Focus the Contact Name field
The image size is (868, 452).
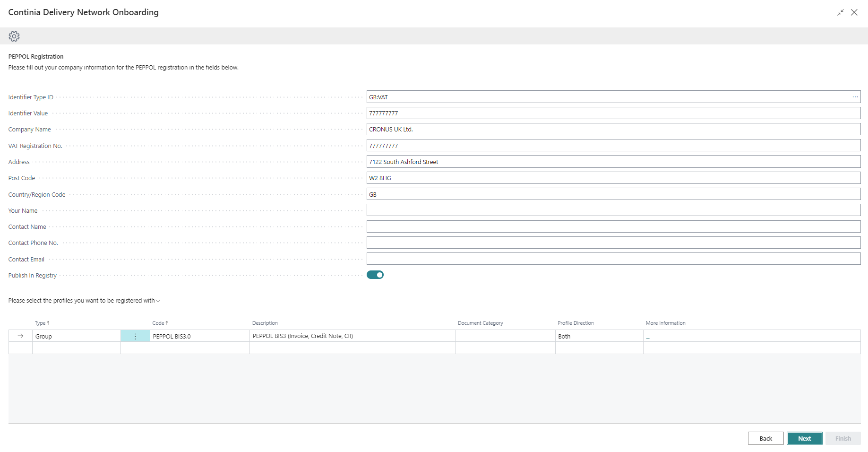click(613, 226)
